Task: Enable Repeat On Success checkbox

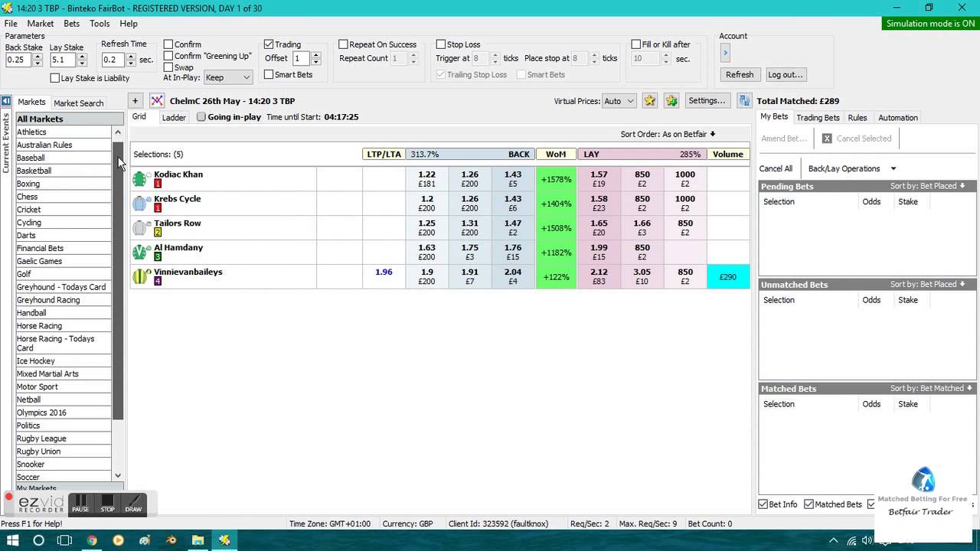Action: [343, 44]
